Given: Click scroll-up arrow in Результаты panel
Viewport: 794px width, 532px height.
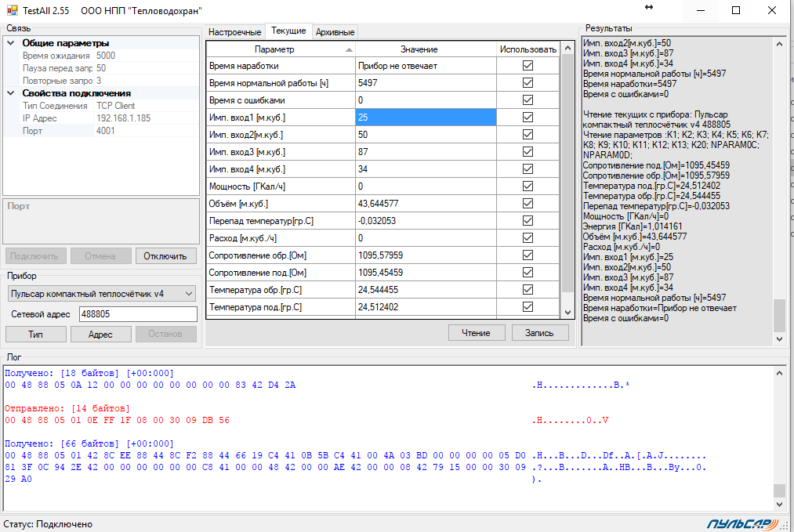Looking at the screenshot, I should (x=779, y=44).
